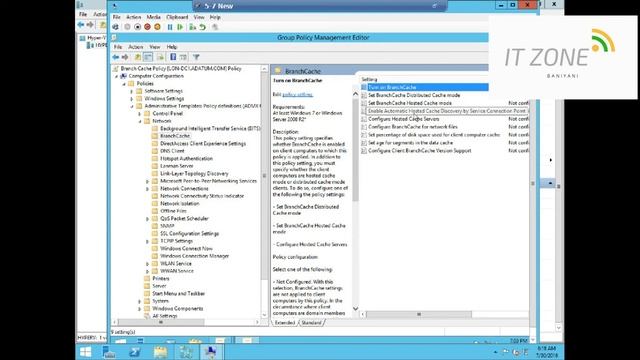640x360 pixels.
Task: Collapse the Computer Configuration node
Action: pyautogui.click(x=116, y=76)
